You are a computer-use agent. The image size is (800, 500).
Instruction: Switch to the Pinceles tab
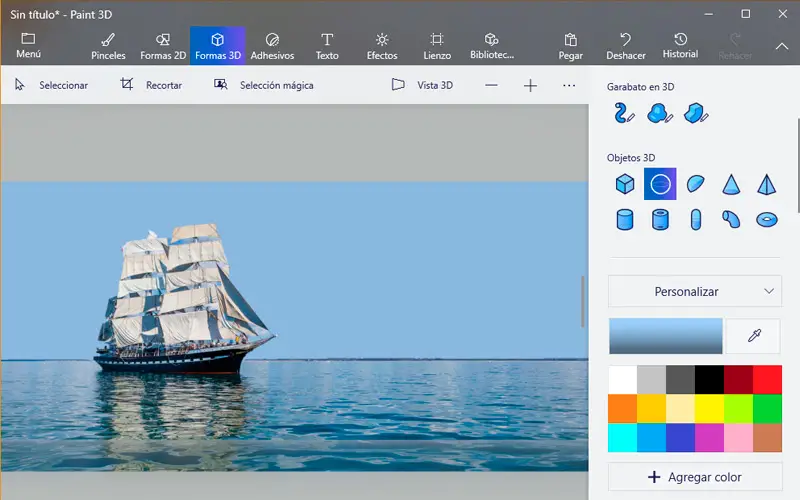coord(108,46)
